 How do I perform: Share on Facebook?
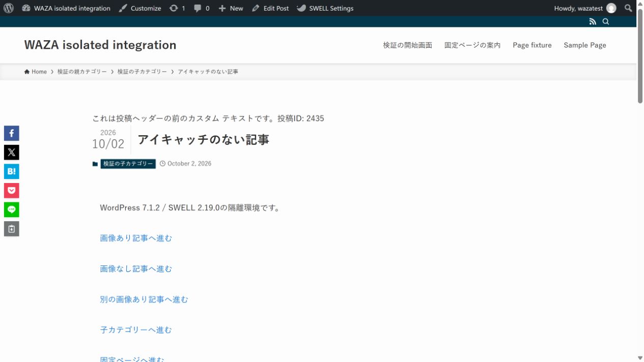pyautogui.click(x=12, y=133)
